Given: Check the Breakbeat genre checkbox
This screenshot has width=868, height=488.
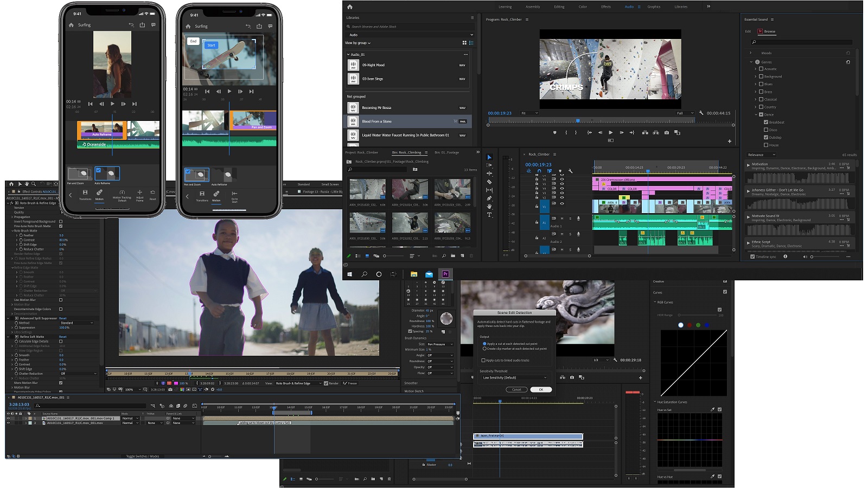Looking at the screenshot, I should 766,122.
